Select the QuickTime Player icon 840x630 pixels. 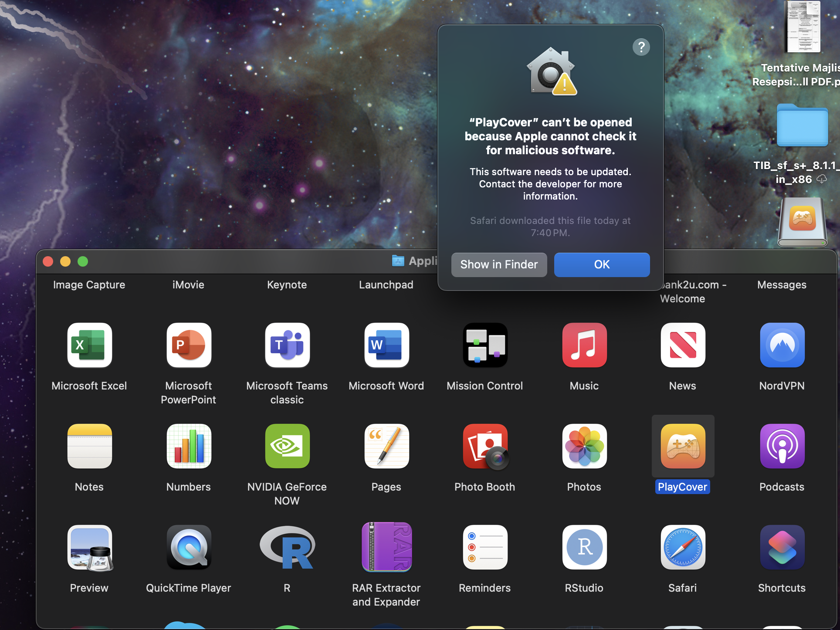pyautogui.click(x=189, y=547)
